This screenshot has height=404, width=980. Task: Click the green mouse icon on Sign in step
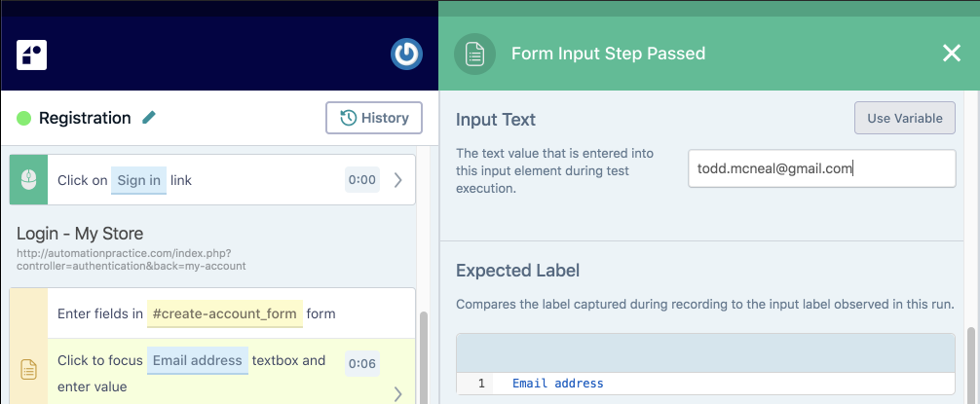[29, 180]
